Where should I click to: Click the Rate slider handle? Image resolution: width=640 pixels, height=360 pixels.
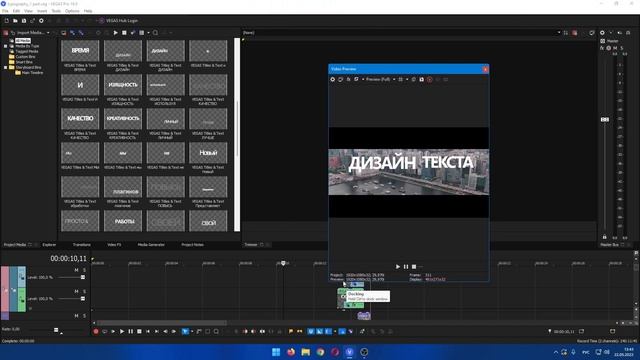[x=56, y=330]
